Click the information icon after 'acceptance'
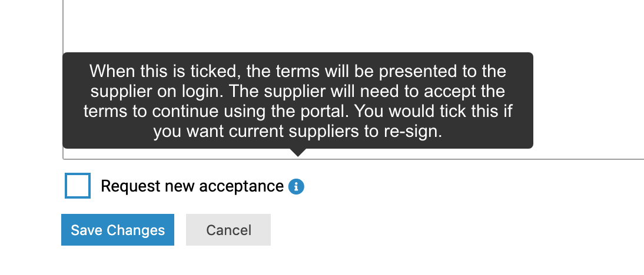 (x=296, y=186)
